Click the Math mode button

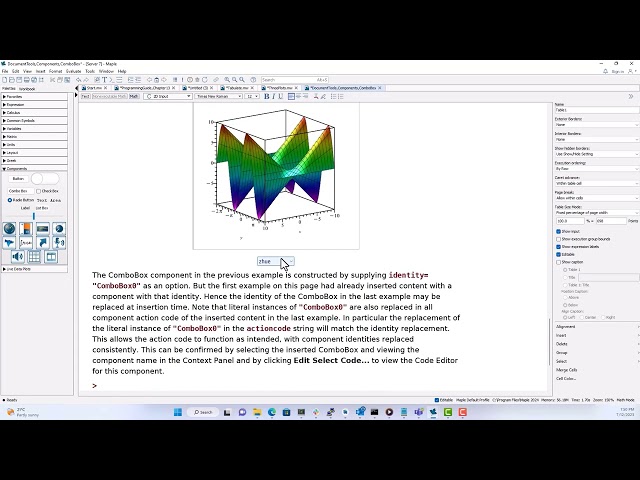(134, 96)
